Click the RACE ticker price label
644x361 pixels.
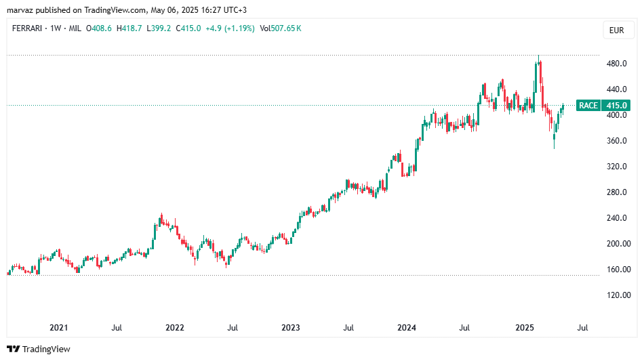coord(588,106)
